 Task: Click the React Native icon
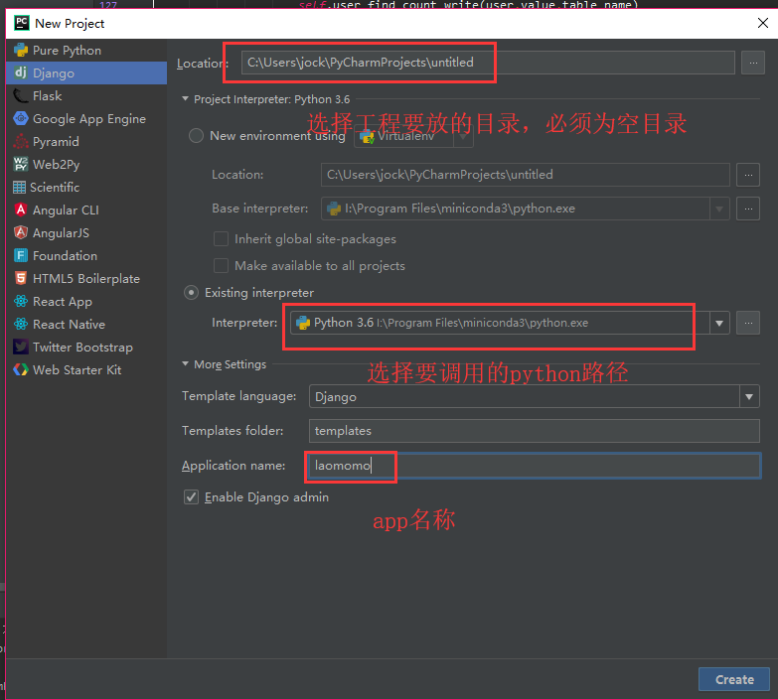point(20,324)
